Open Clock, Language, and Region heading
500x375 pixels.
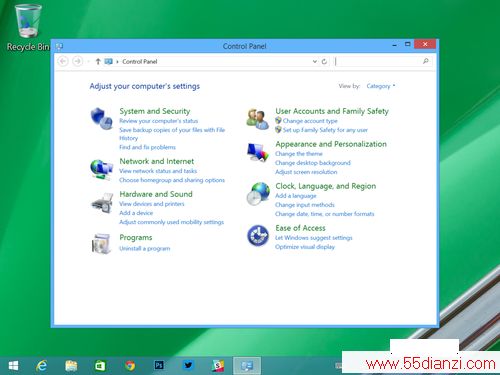[326, 186]
